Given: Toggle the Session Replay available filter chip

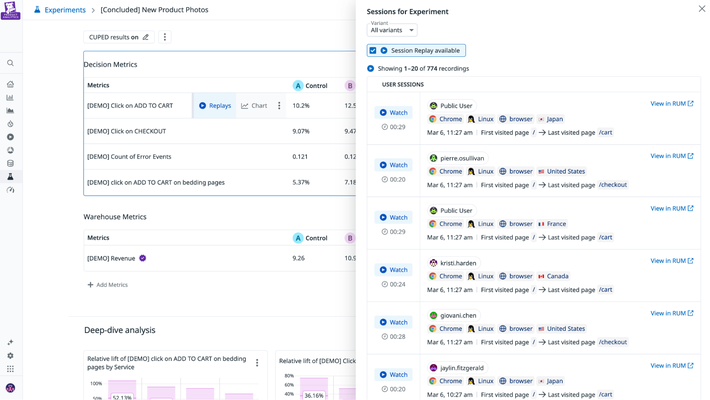Looking at the screenshot, I should [421, 50].
